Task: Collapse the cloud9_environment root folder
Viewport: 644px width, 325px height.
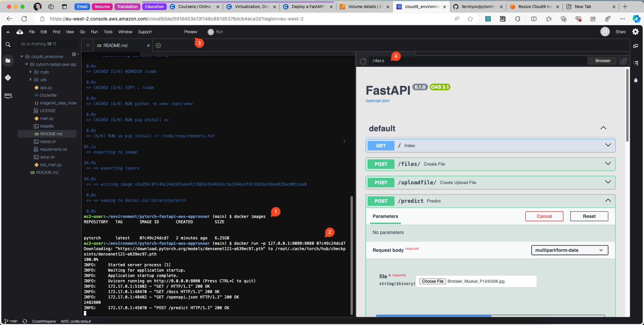Action: coord(22,56)
